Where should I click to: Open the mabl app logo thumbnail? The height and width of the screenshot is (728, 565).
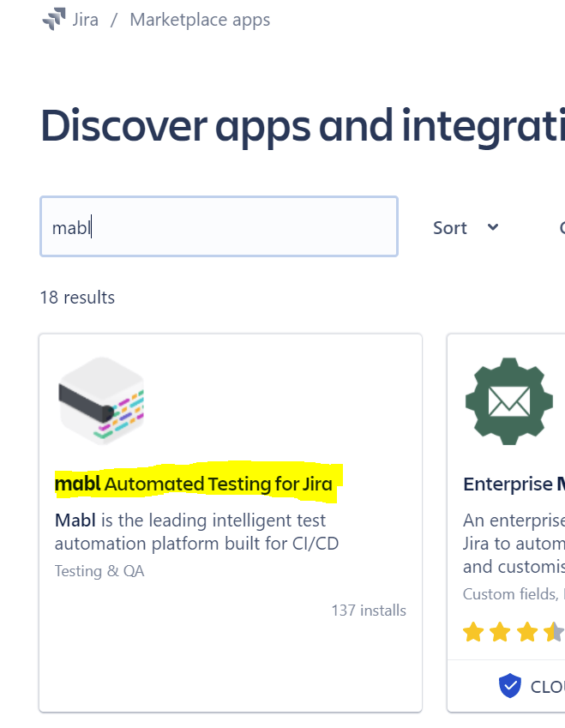click(x=101, y=400)
